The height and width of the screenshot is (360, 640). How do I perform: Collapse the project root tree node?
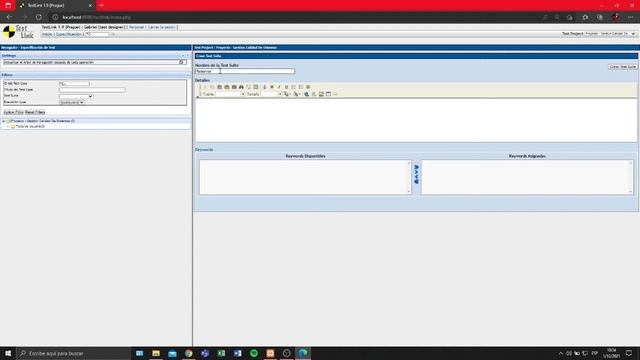(x=4, y=121)
